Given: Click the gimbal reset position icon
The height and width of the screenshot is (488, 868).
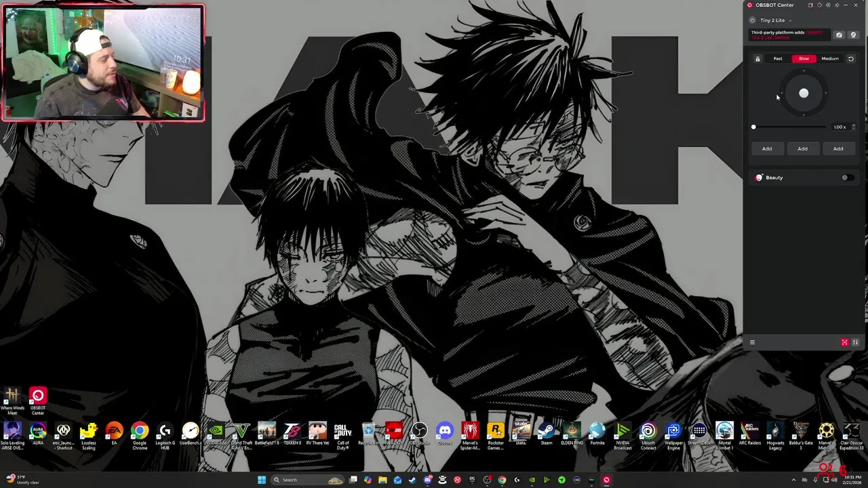Looking at the screenshot, I should 850,59.
